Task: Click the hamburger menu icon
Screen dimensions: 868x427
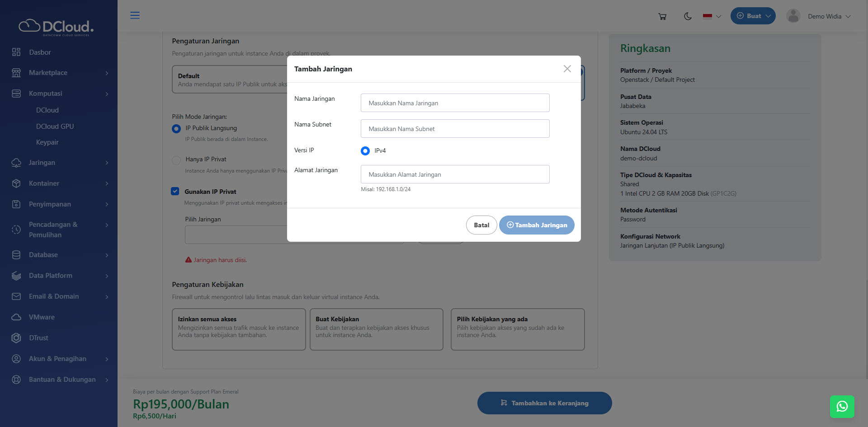Action: point(135,15)
